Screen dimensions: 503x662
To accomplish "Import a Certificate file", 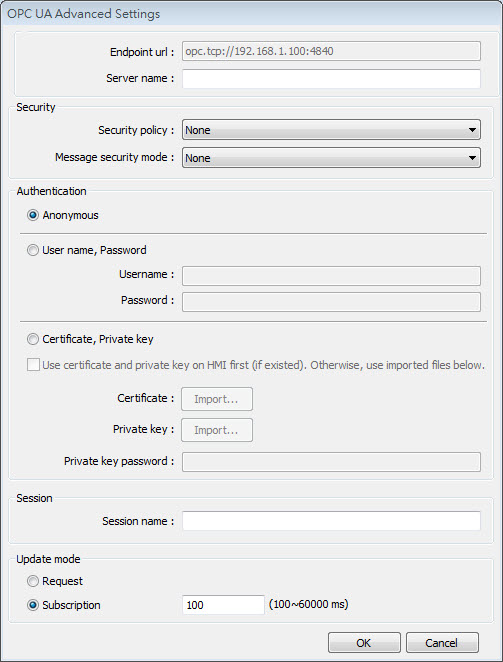I will click(x=217, y=399).
